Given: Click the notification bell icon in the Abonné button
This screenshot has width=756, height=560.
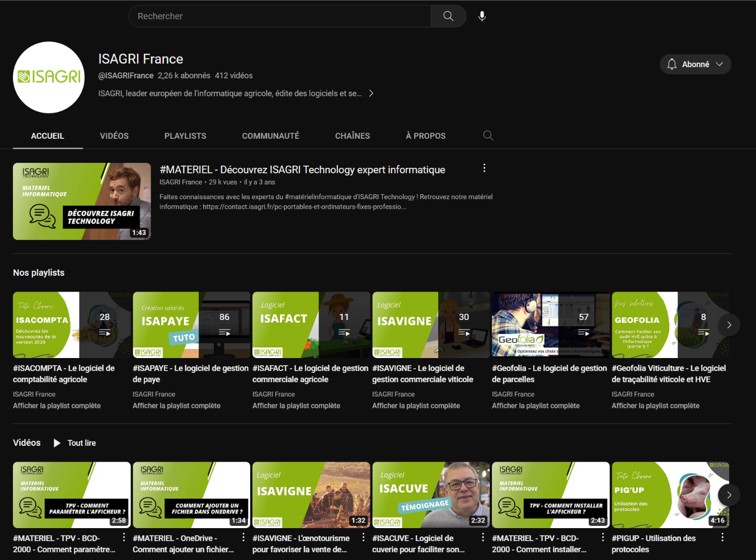Looking at the screenshot, I should pyautogui.click(x=672, y=64).
